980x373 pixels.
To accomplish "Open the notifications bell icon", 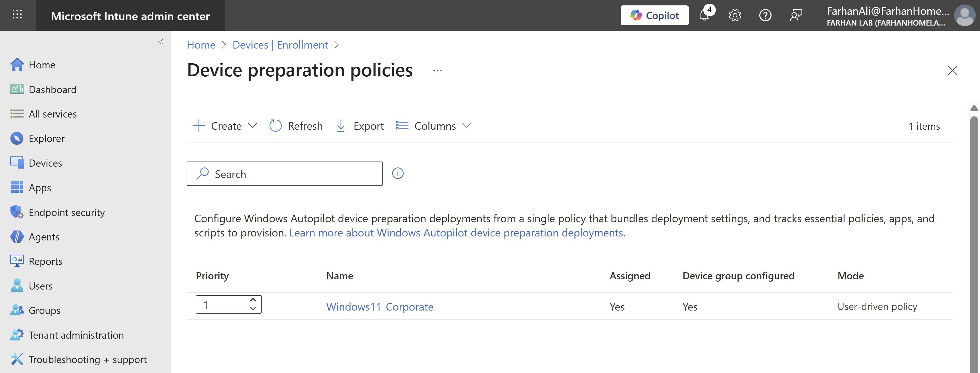I will pyautogui.click(x=704, y=16).
